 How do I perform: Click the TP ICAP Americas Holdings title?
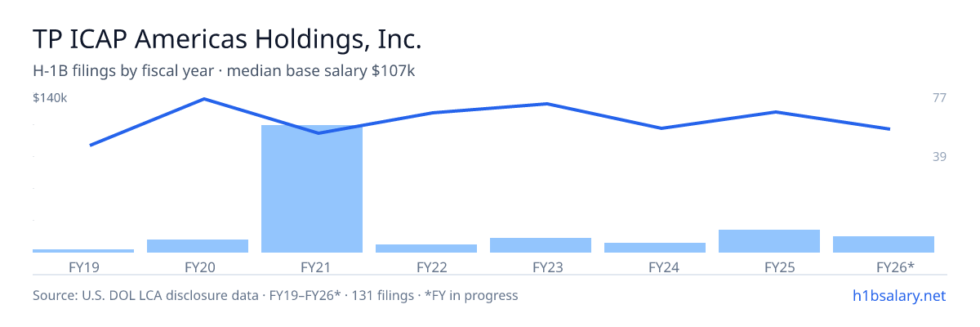coord(228,38)
